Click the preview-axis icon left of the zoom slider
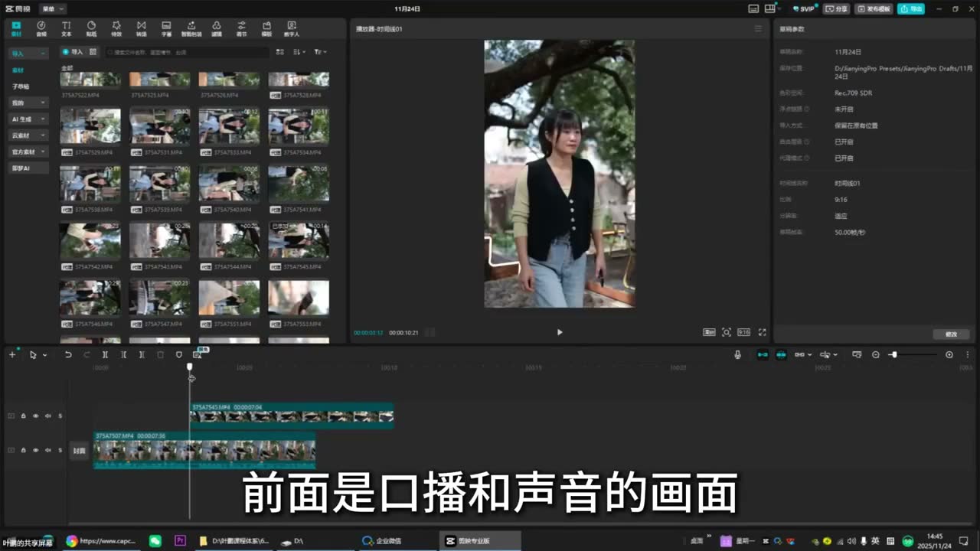This screenshot has width=980, height=551. (857, 354)
